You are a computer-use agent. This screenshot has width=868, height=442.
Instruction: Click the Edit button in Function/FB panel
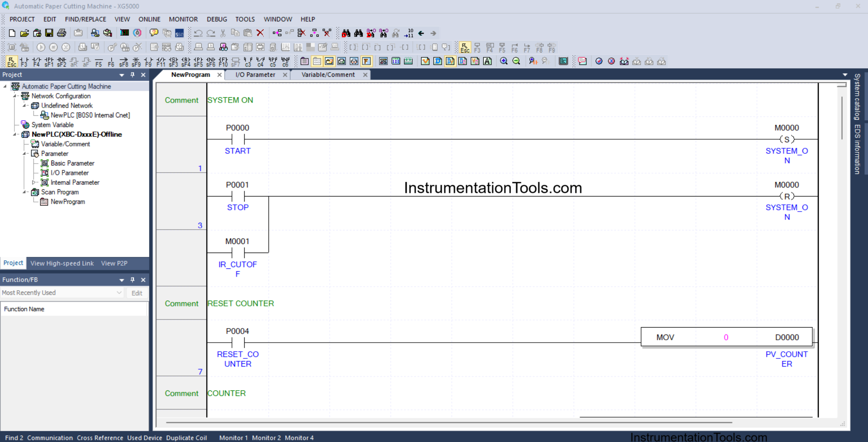tap(136, 293)
